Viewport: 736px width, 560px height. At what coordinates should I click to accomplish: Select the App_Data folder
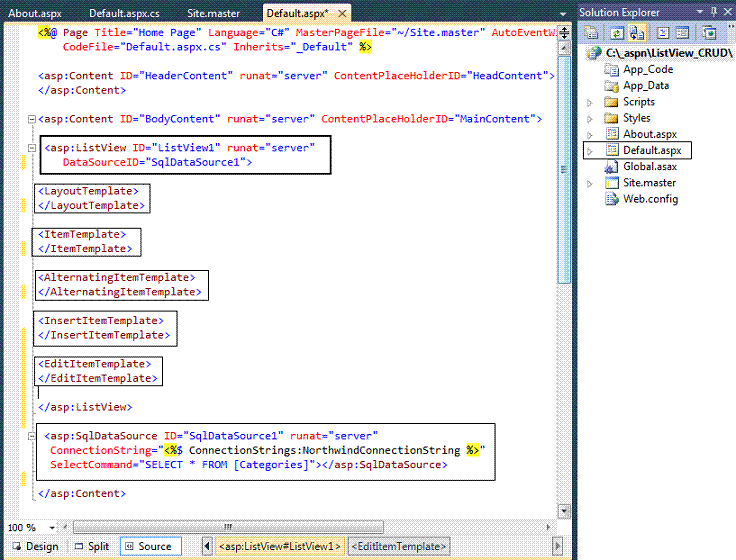point(646,85)
